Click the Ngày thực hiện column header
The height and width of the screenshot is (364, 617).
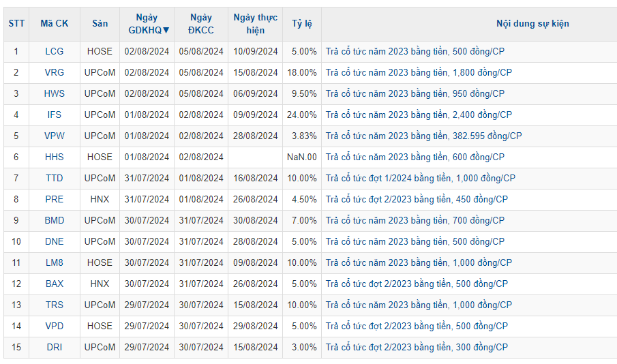pyautogui.click(x=255, y=24)
